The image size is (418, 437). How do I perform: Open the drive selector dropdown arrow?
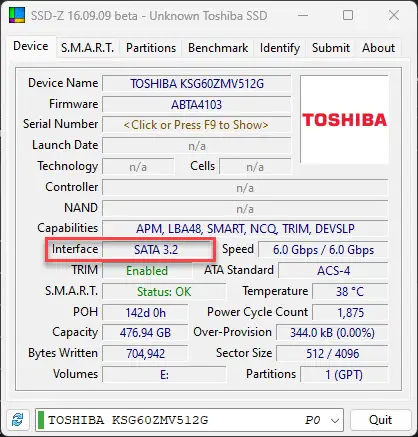click(335, 420)
